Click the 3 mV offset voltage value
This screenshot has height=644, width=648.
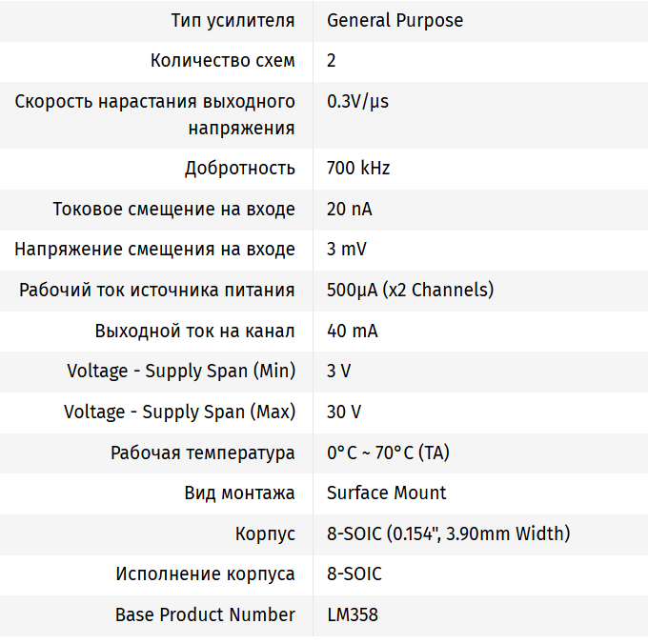click(347, 250)
